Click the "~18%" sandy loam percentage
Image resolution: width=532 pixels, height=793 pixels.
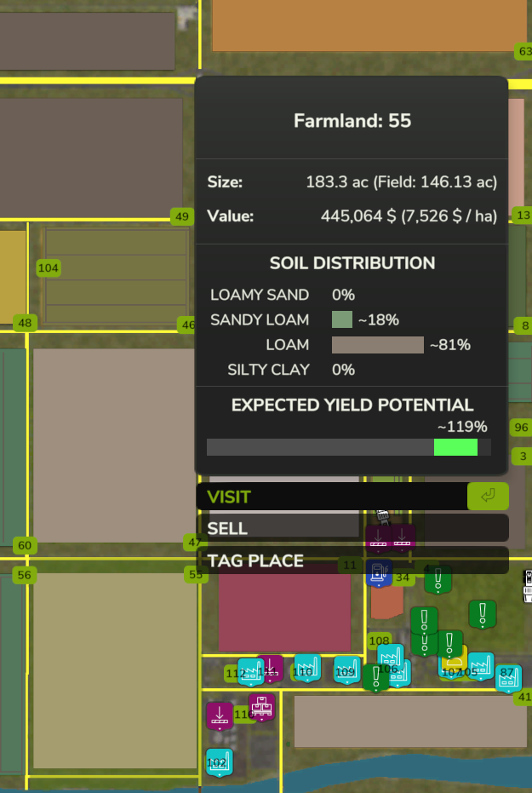(379, 319)
